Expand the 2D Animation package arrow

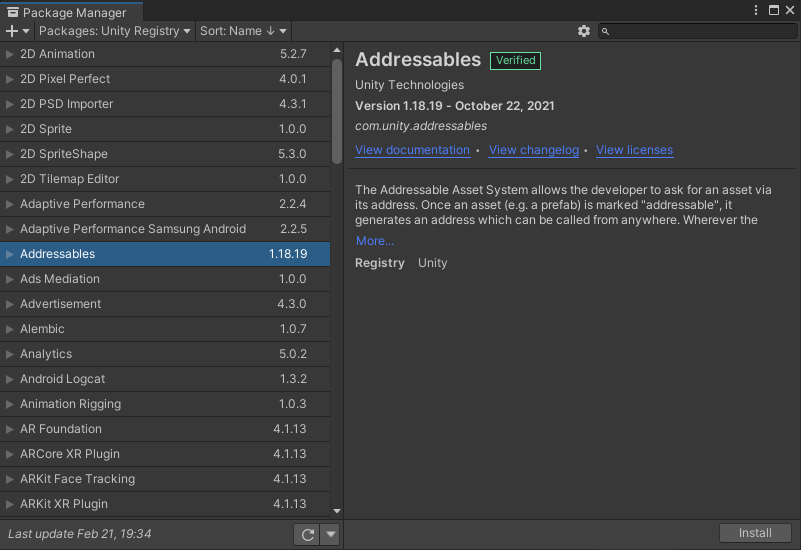tap(9, 54)
